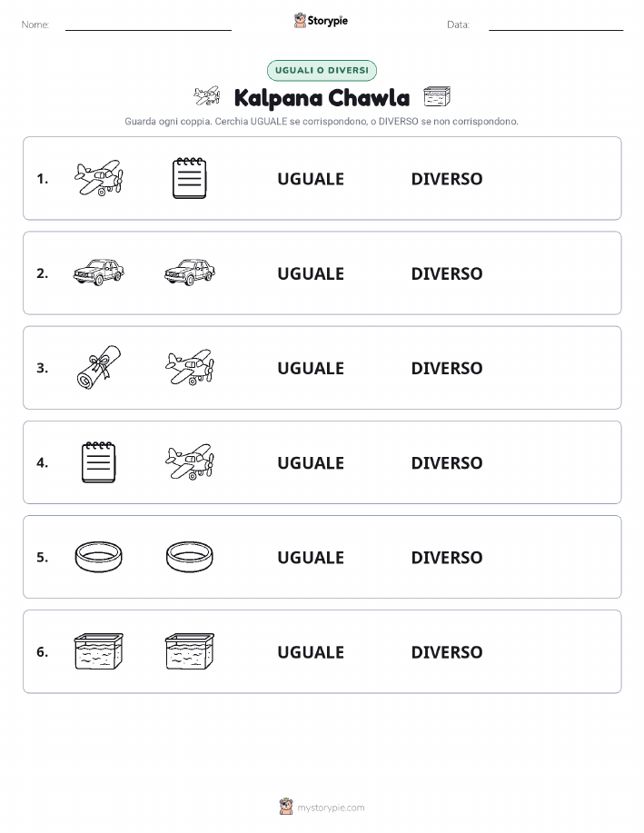The image size is (644, 833).
Task: Select UGUALE for question 5
Action: point(311,557)
